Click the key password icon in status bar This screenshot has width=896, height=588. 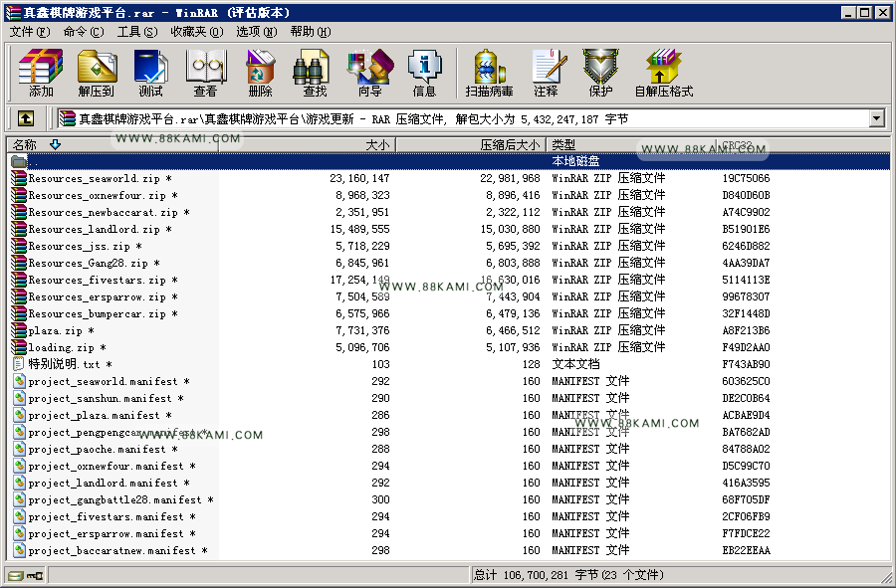coord(35,575)
